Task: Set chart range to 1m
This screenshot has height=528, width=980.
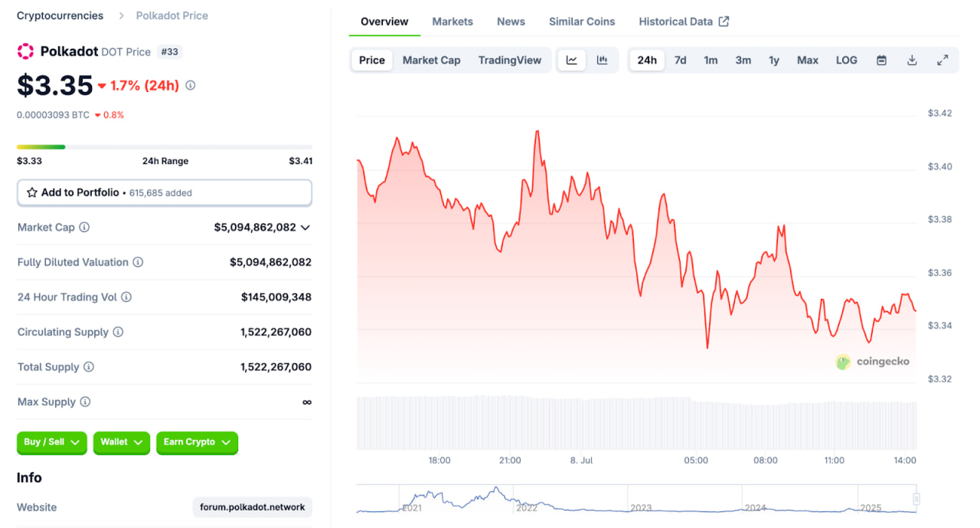Action: pos(711,60)
